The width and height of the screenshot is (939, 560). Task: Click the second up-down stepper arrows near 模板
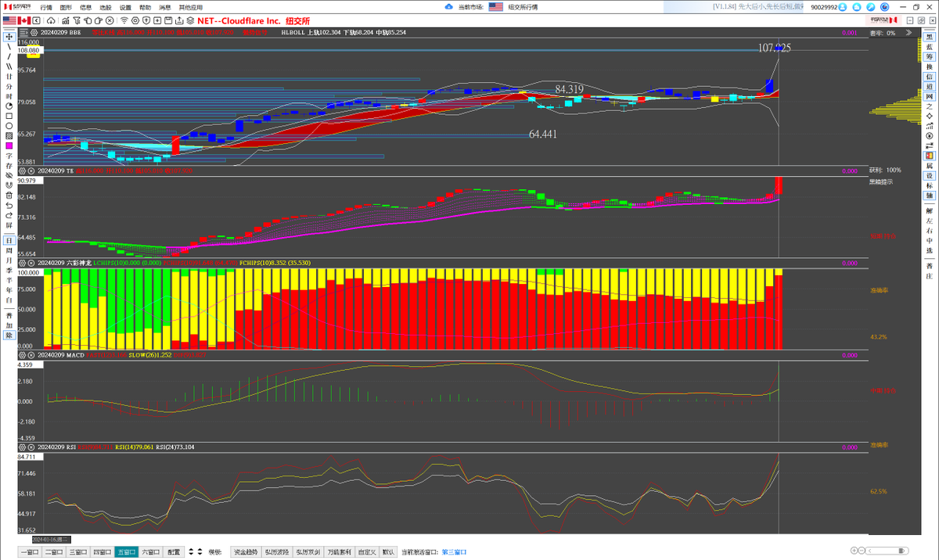coord(200,551)
